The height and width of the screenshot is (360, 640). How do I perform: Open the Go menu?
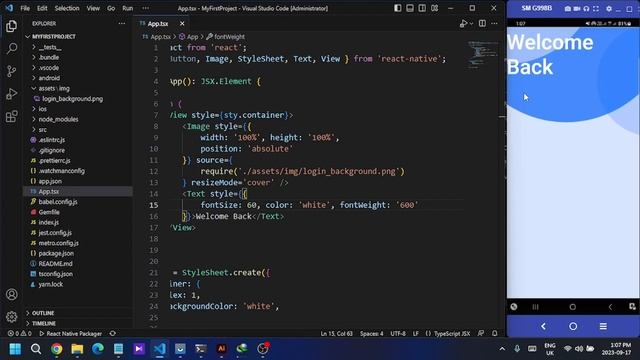tap(111, 8)
